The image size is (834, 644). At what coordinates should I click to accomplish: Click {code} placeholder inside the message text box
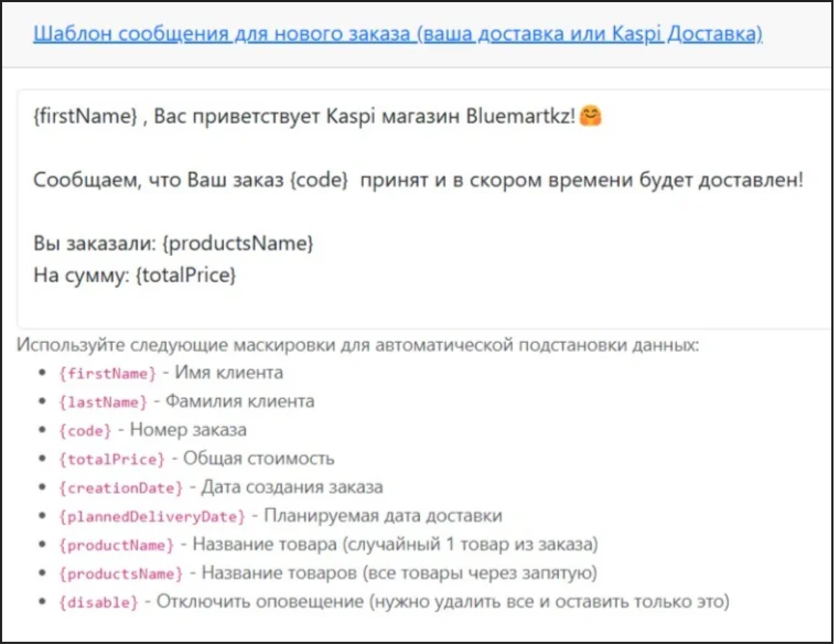coord(319,180)
